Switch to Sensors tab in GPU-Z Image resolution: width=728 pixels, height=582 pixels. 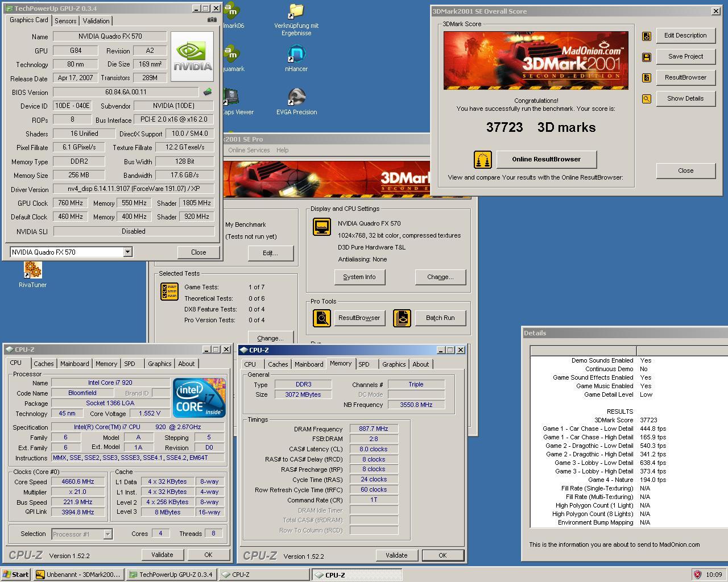pyautogui.click(x=65, y=20)
